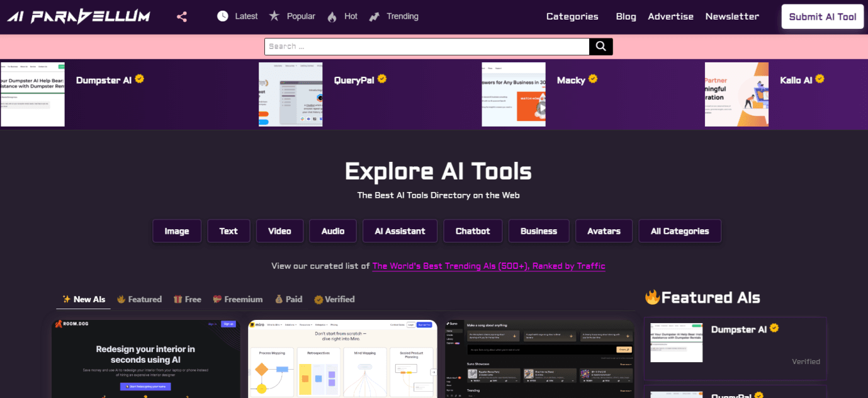Switch to the New AIs tab
This screenshot has height=398, width=868.
click(x=84, y=299)
